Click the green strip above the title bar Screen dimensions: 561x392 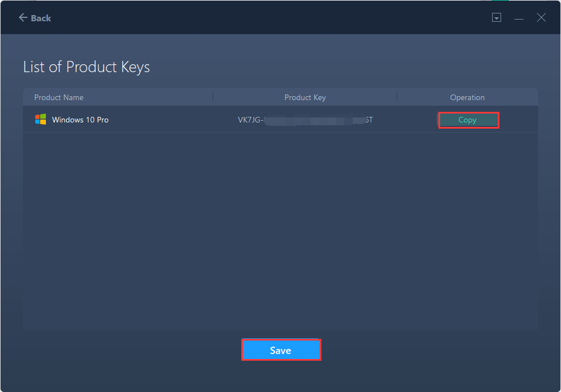pyautogui.click(x=501, y=1)
